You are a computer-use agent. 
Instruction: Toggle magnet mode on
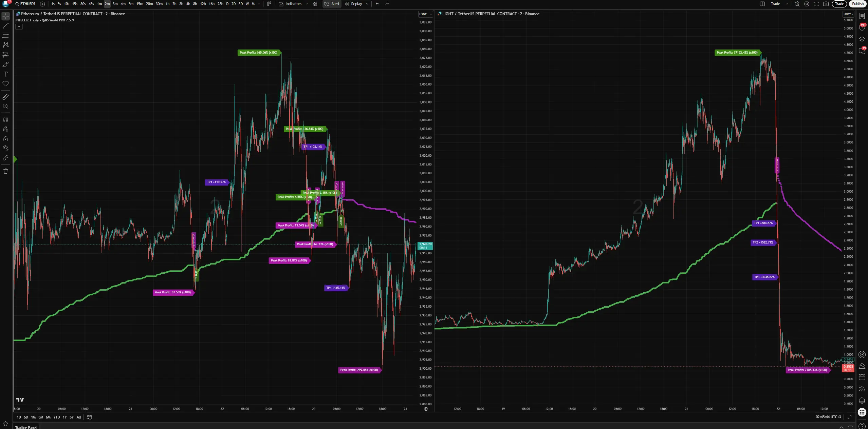click(x=5, y=119)
